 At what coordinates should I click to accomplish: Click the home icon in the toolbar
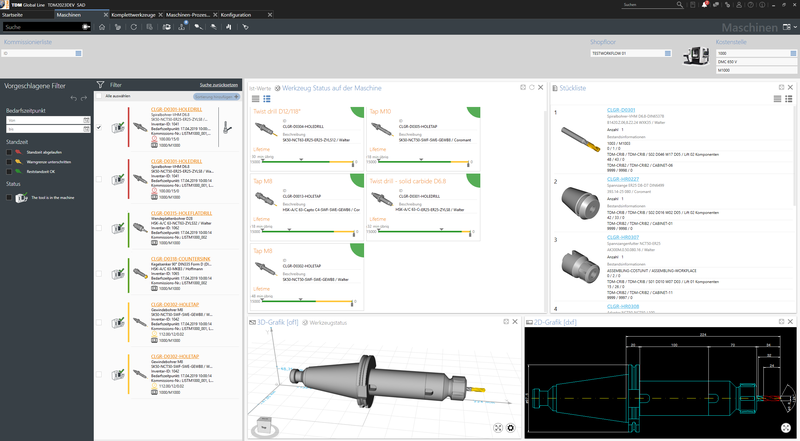pos(104,27)
